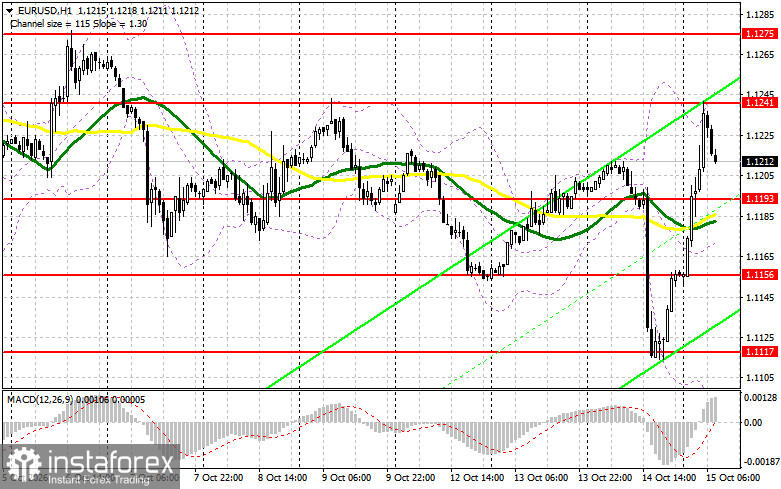Image resolution: width=781 pixels, height=489 pixels.
Task: Click the 1.1225 value on the price scale
Action: [x=760, y=135]
